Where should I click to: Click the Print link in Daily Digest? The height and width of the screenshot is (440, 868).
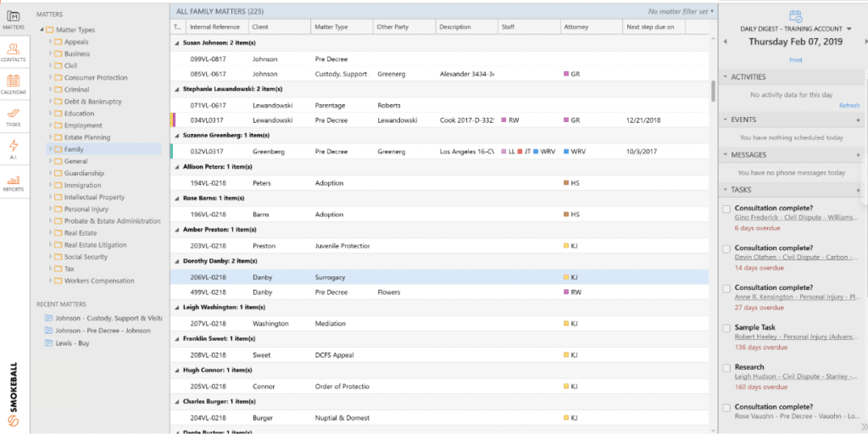point(795,60)
